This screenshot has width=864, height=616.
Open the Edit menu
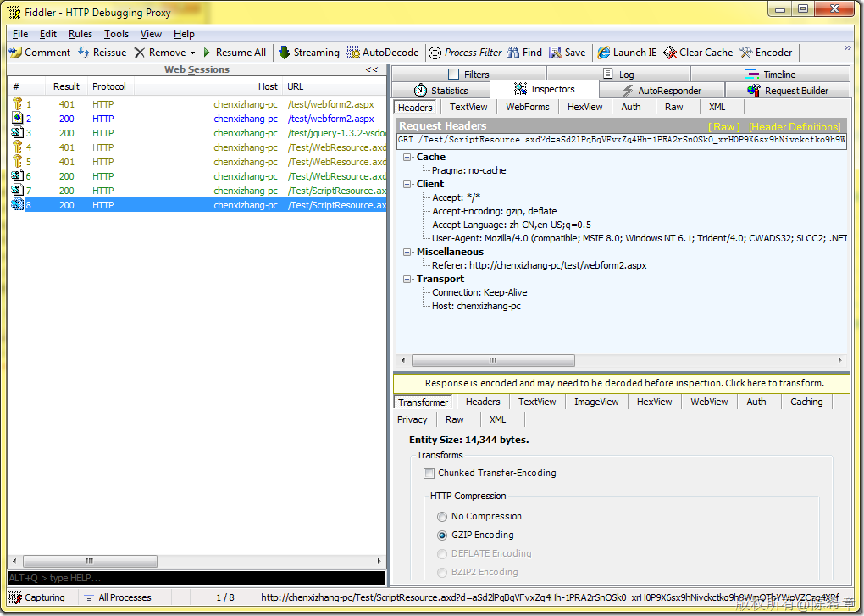pyautogui.click(x=48, y=34)
